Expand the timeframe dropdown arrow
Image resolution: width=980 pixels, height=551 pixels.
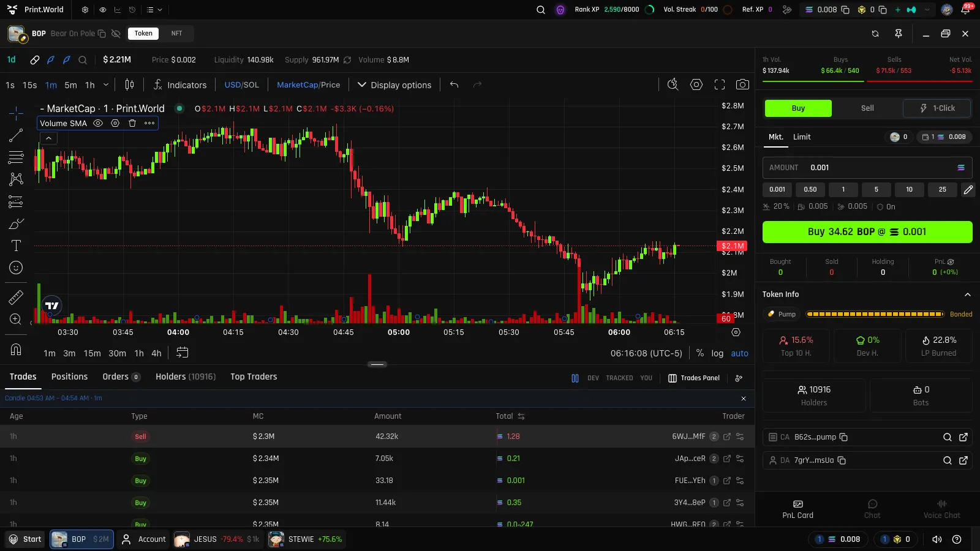tap(106, 84)
